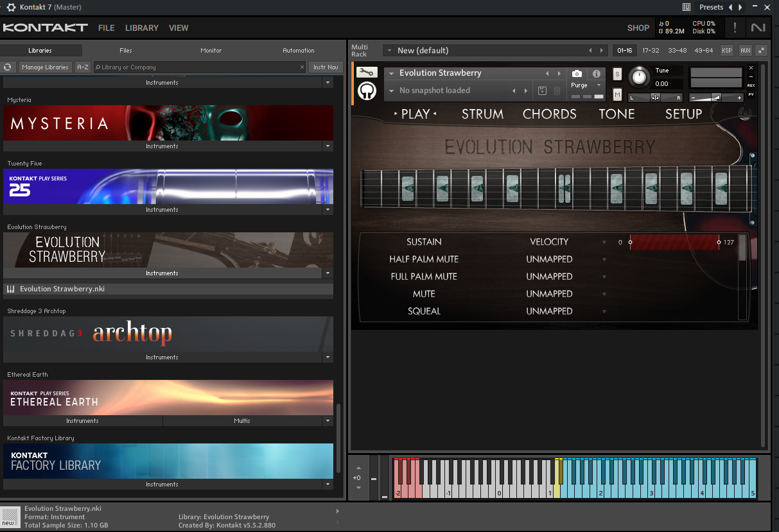Expand the Sustain Velocity mapping dropdown

[x=604, y=243]
